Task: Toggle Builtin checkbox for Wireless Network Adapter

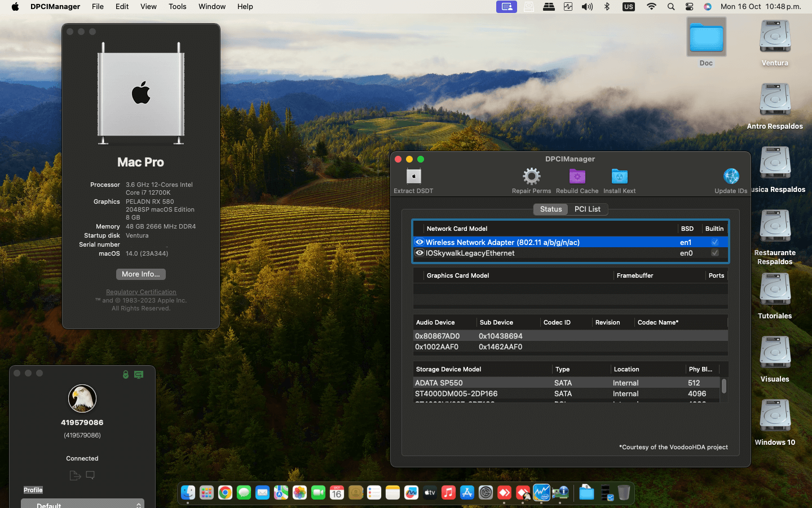Action: [x=714, y=242]
